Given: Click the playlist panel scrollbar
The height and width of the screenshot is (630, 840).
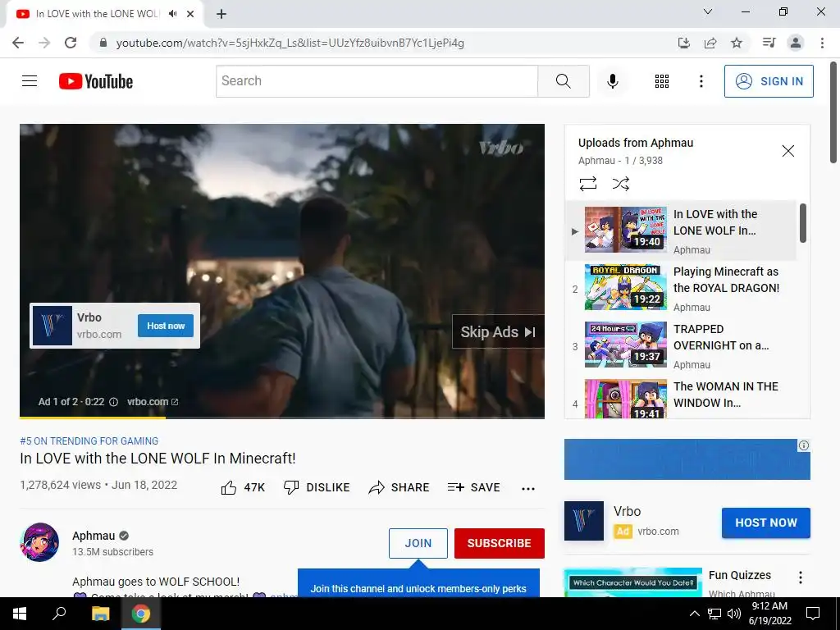Looking at the screenshot, I should click(802, 223).
